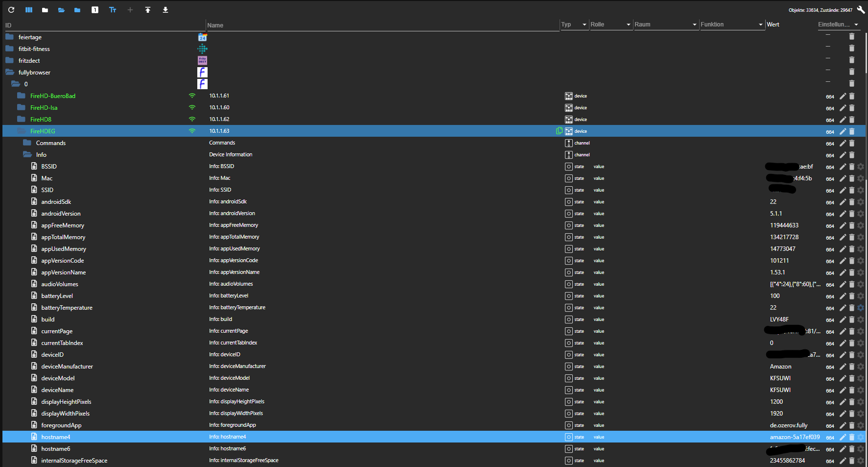Select the internalStorageFreeSpace state row
This screenshot has height=467, width=868.
tap(434, 460)
